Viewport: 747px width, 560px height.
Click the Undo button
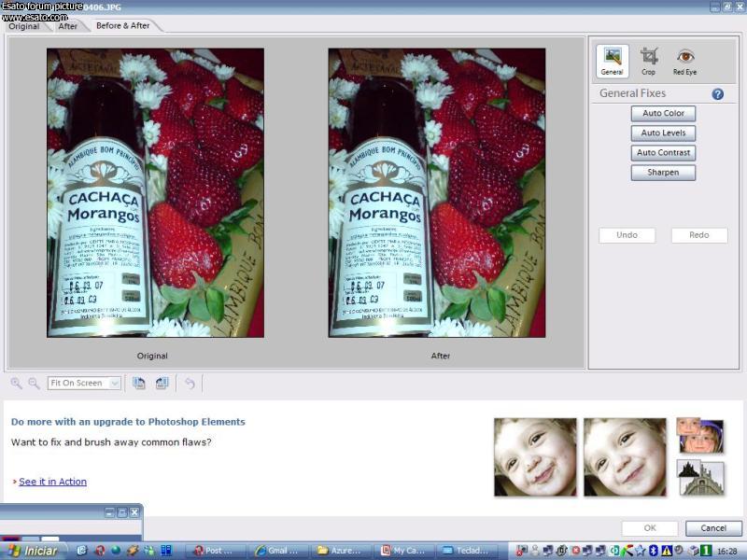[627, 235]
